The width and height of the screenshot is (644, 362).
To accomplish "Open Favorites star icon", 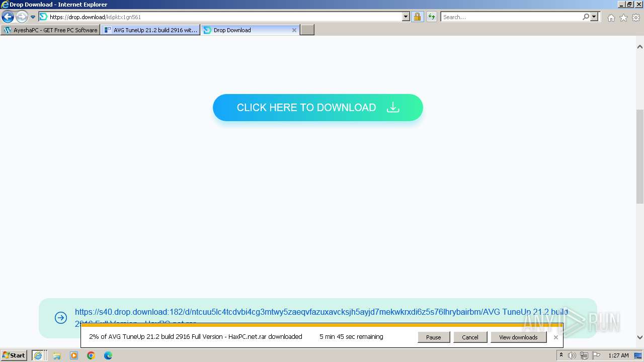I will (623, 18).
